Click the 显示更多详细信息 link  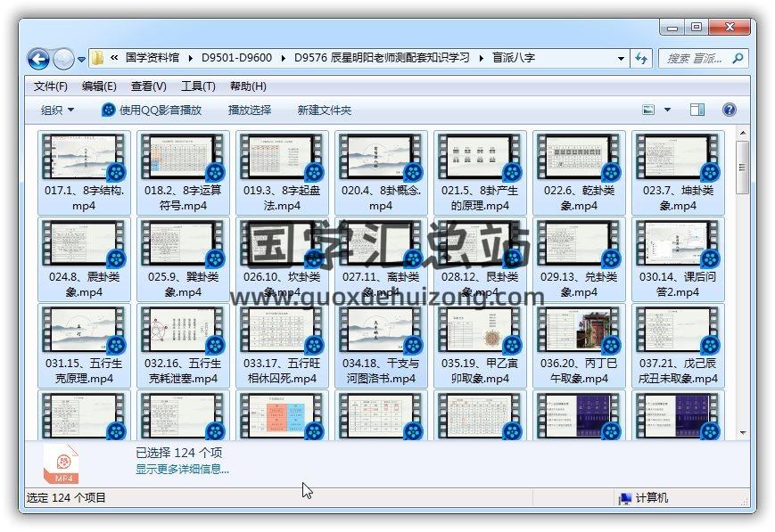(x=182, y=468)
